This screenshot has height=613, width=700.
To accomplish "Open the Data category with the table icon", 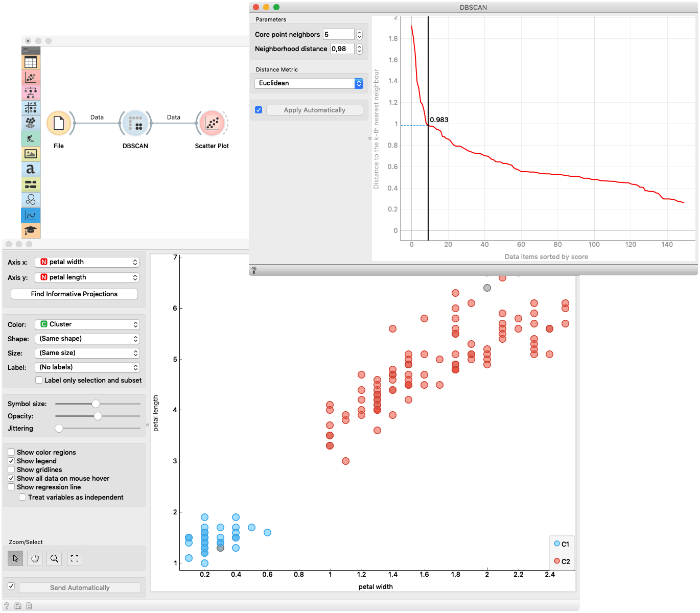I will click(31, 62).
